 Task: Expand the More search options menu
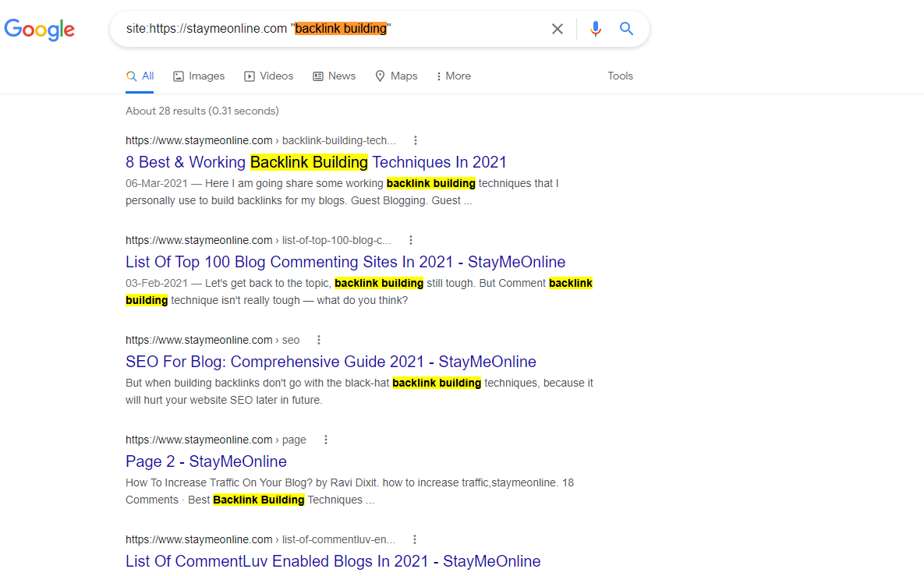click(453, 76)
